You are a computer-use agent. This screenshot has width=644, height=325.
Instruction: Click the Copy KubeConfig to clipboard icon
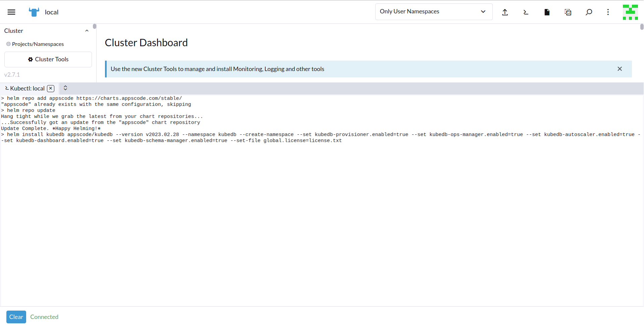click(x=568, y=12)
